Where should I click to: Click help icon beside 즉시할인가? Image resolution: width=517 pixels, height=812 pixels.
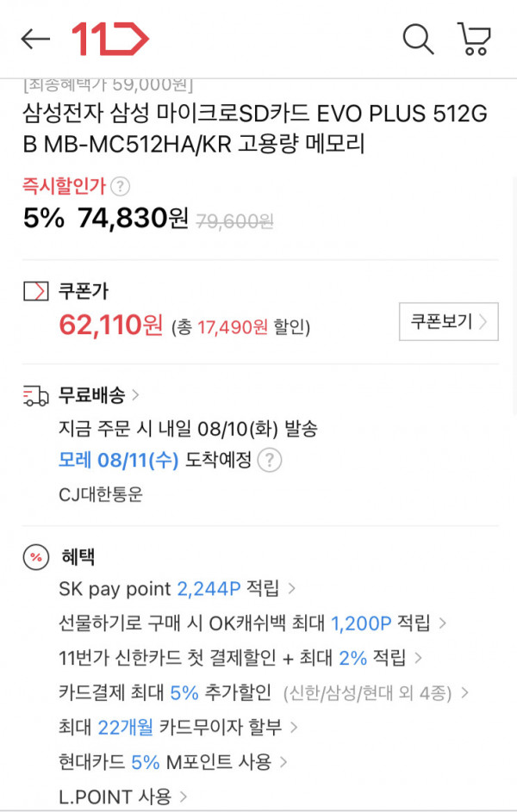pos(121,186)
